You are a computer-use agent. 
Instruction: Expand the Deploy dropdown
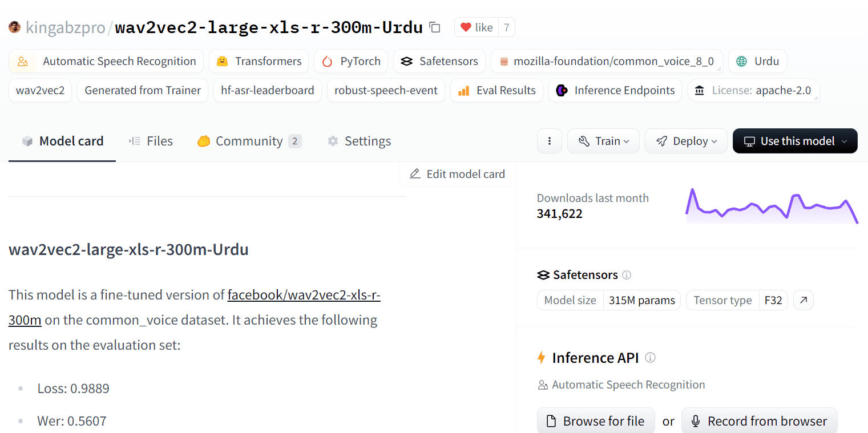(686, 141)
